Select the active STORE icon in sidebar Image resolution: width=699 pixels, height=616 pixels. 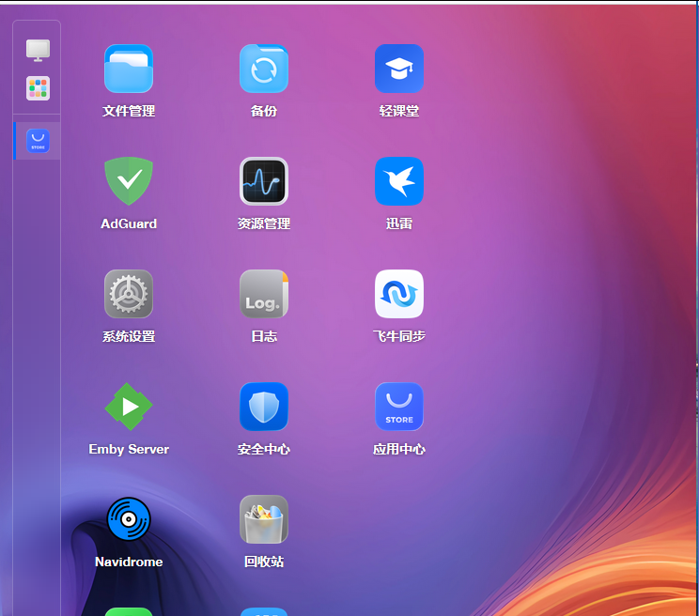click(38, 141)
